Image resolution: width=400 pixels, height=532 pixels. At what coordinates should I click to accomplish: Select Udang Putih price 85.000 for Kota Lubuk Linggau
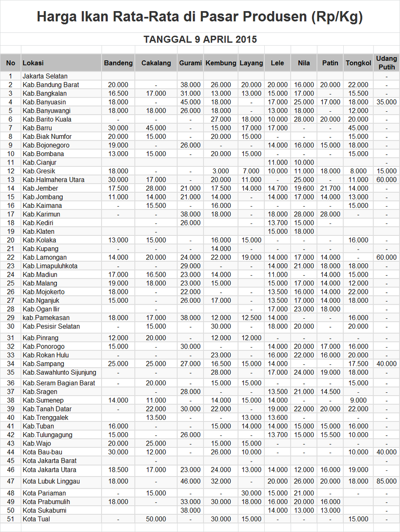coord(387,481)
